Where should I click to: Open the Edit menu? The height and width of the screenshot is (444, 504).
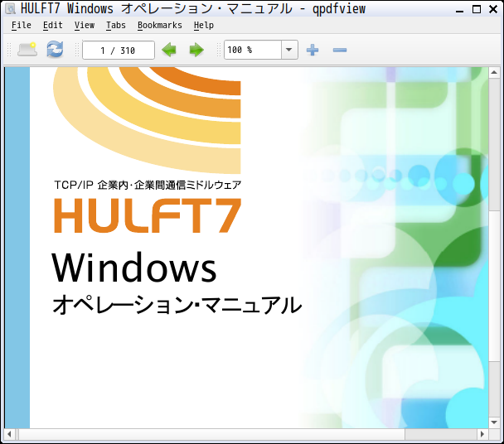53,25
